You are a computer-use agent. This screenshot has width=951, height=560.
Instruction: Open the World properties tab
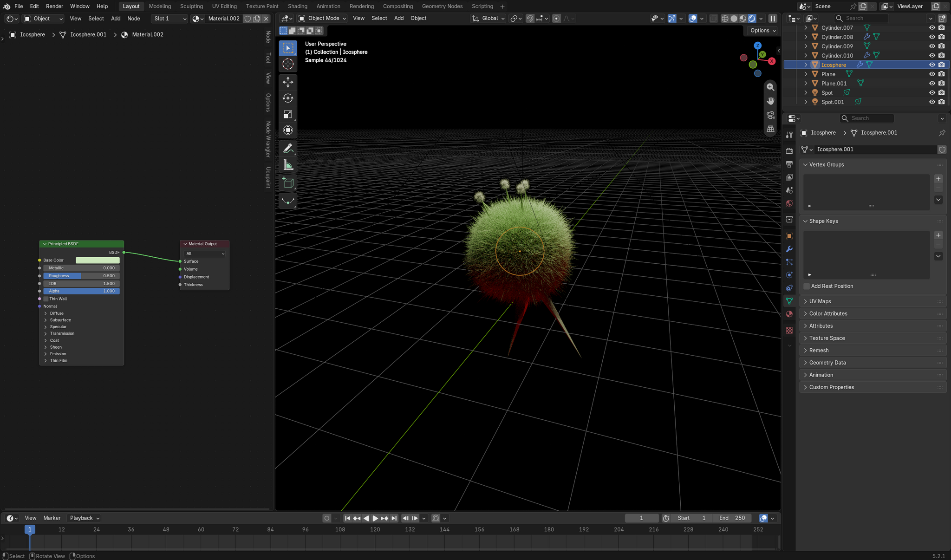click(789, 203)
